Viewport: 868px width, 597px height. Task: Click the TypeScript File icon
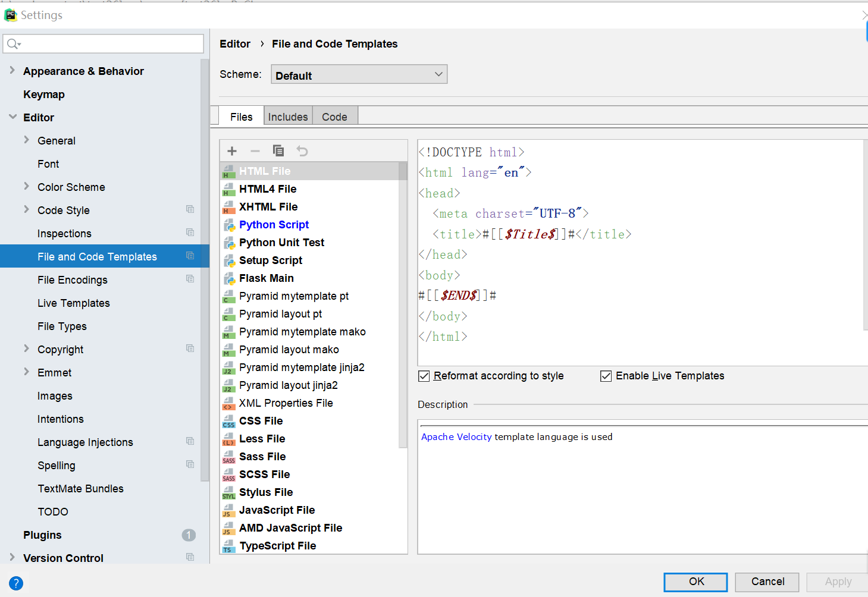point(229,546)
